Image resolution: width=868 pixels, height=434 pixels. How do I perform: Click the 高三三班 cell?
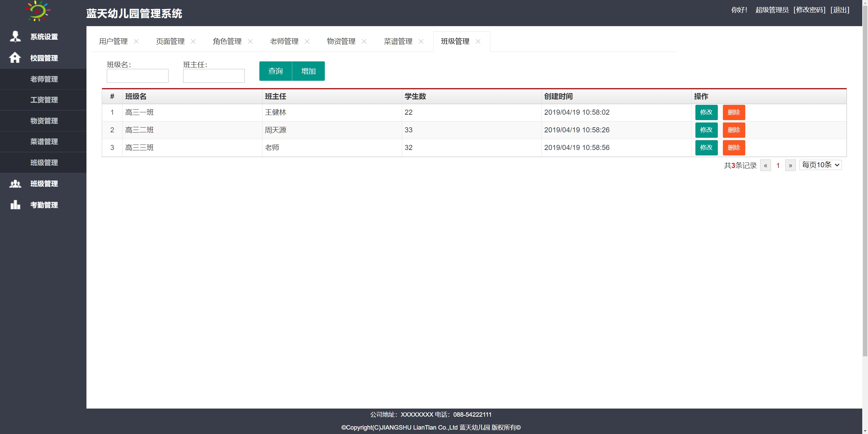[x=192, y=148]
